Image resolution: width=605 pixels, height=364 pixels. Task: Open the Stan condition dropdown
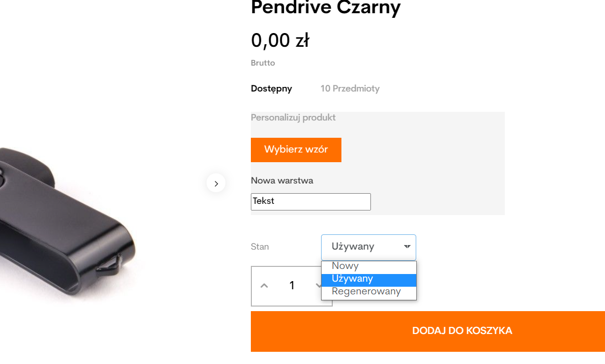pos(368,247)
